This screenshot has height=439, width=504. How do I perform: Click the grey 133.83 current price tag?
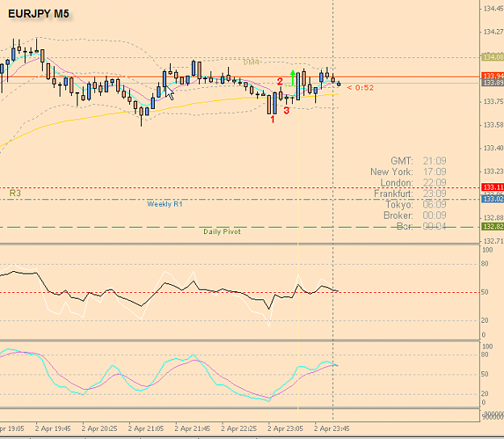pyautogui.click(x=493, y=83)
